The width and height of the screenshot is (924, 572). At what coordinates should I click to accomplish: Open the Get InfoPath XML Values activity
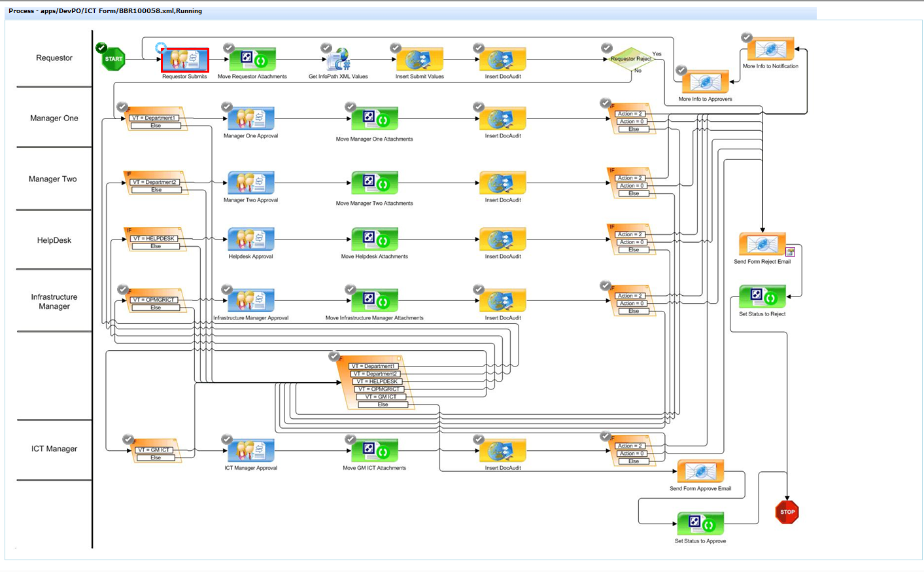click(339, 60)
